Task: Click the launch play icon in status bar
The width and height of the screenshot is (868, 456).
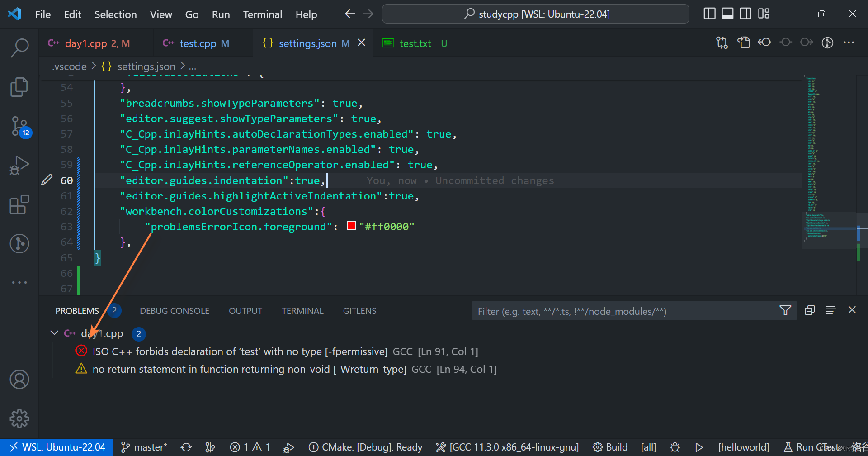Action: click(x=699, y=447)
